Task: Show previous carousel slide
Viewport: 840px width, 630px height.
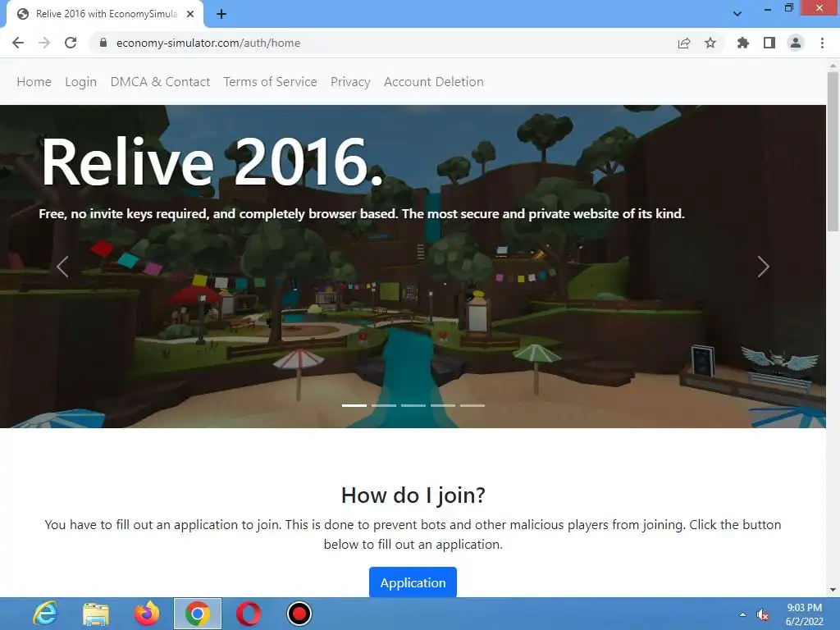Action: pyautogui.click(x=62, y=267)
